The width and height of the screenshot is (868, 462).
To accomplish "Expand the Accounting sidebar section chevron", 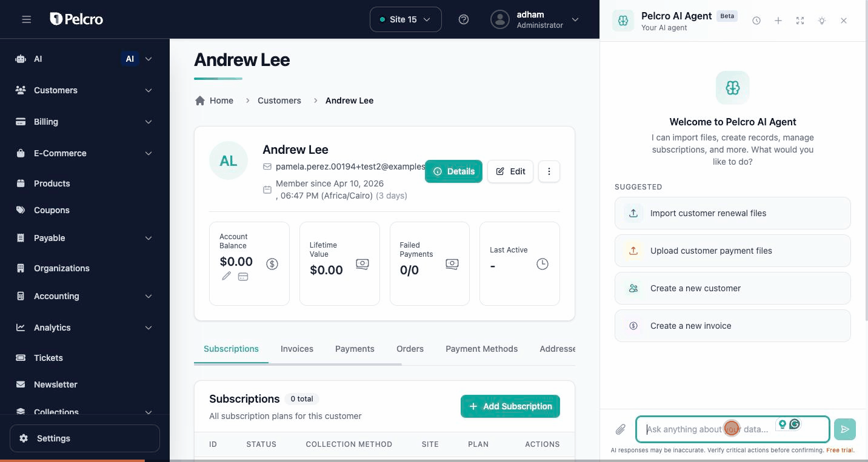I will [149, 296].
